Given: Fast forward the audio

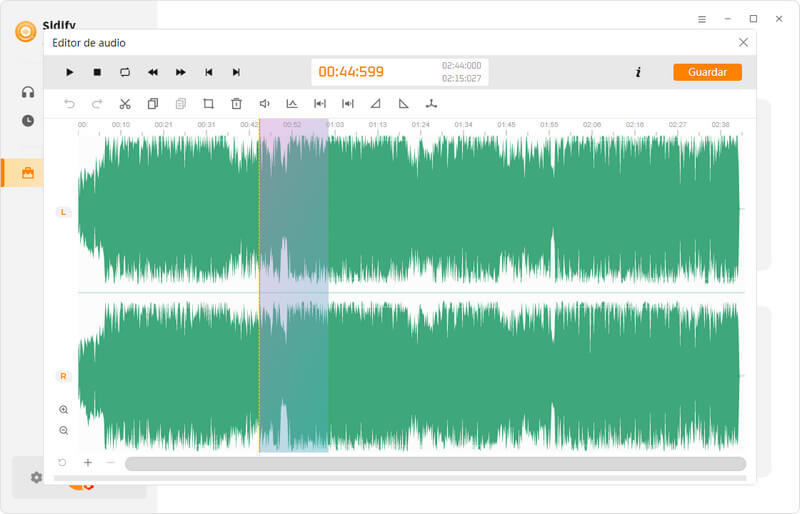Looking at the screenshot, I should click(181, 72).
